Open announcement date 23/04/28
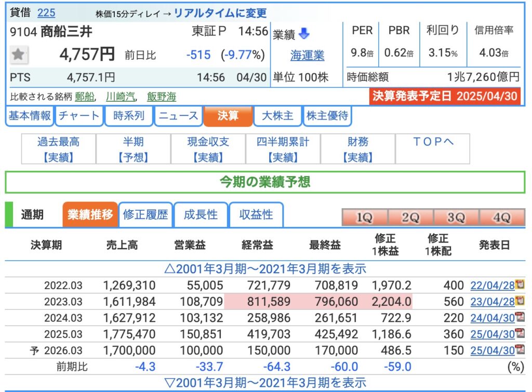The image size is (532, 392). 493,302
